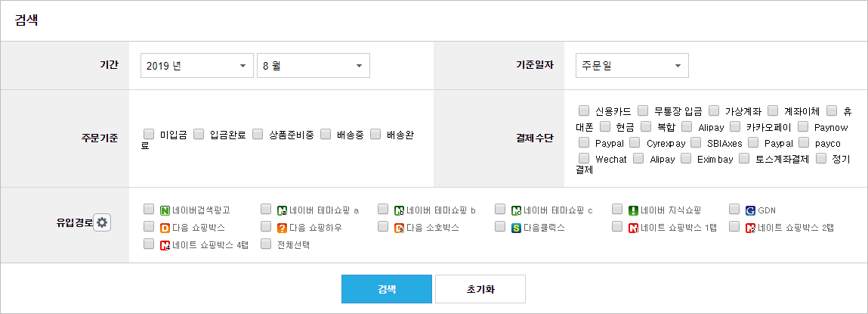
Task: Click the 초기화 reset button
Action: [480, 289]
